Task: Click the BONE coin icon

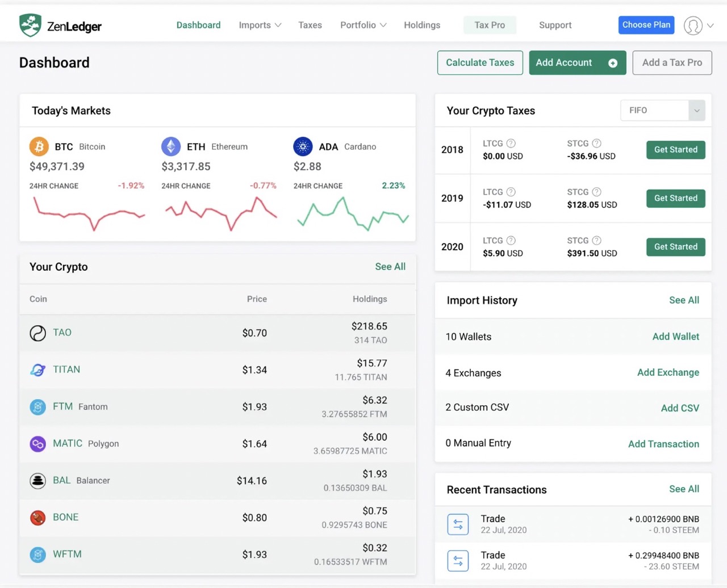Action: [x=37, y=518]
